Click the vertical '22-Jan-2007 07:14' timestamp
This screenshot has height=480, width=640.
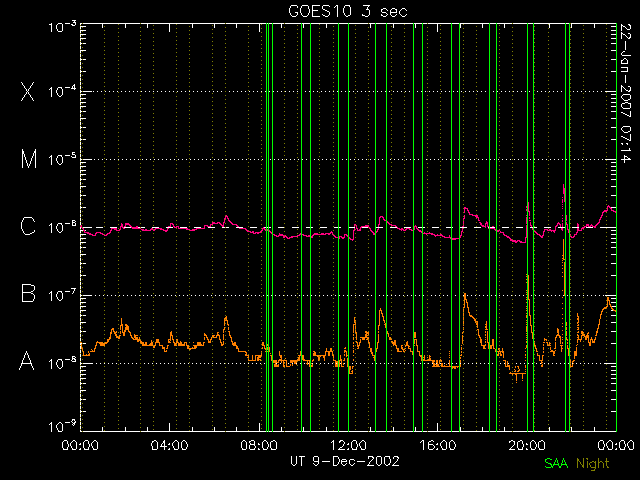click(x=626, y=93)
